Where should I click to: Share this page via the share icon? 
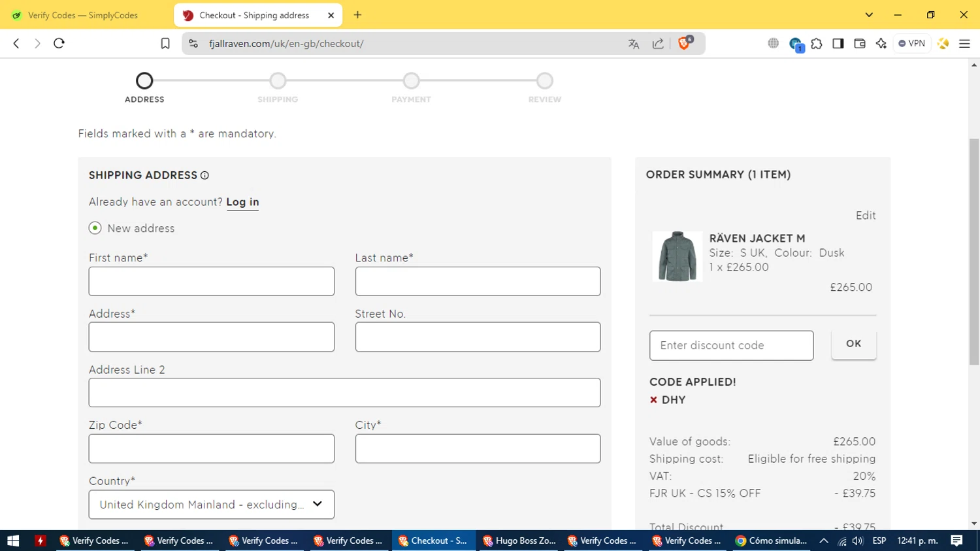pyautogui.click(x=658, y=44)
